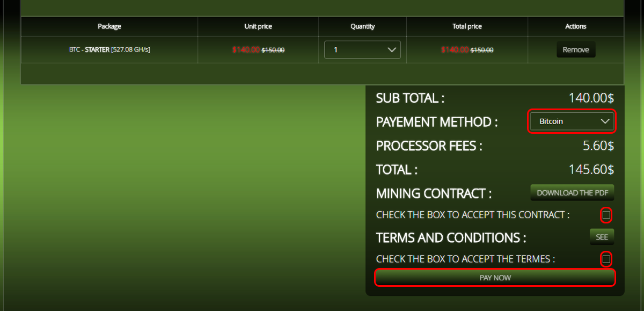Image resolution: width=644 pixels, height=311 pixels.
Task: Click the Actions column header
Action: pyautogui.click(x=576, y=26)
